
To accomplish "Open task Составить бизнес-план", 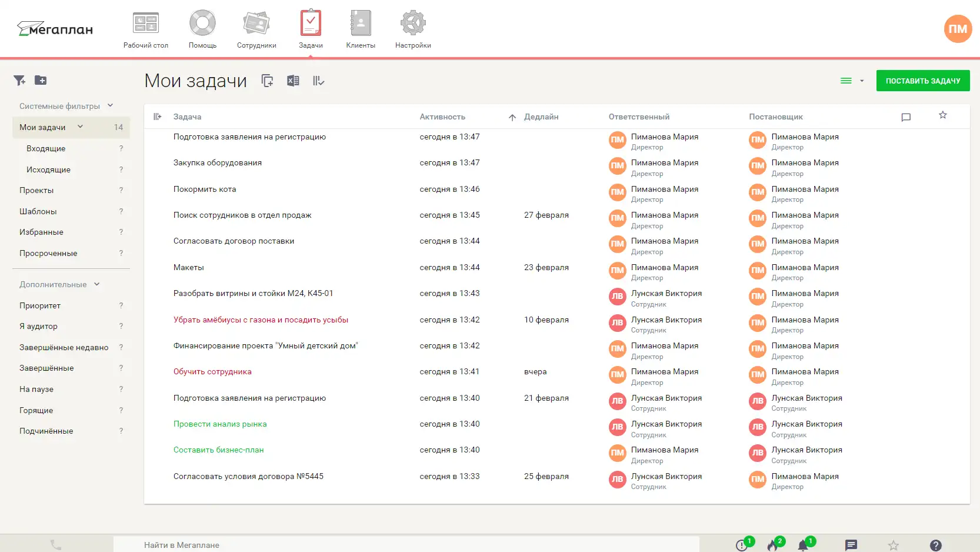I will [219, 450].
